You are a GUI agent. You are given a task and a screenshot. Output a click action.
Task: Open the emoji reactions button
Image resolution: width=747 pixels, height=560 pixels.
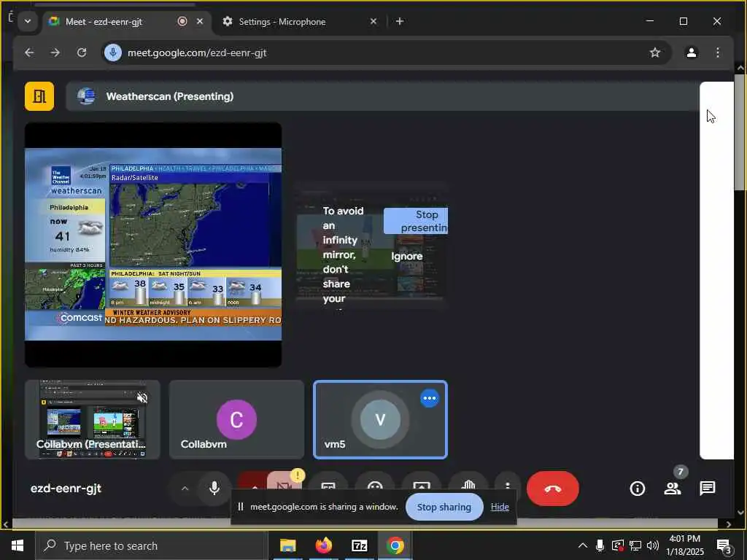375,486
